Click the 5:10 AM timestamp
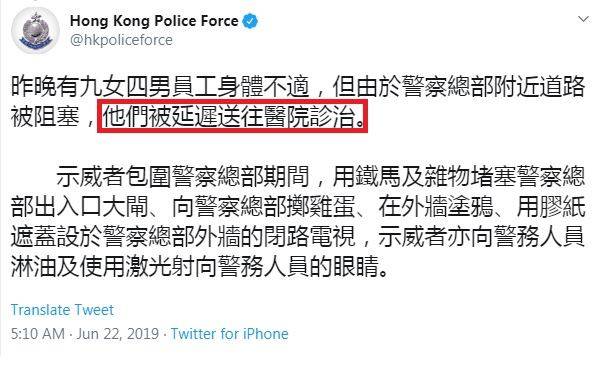 click(38, 334)
